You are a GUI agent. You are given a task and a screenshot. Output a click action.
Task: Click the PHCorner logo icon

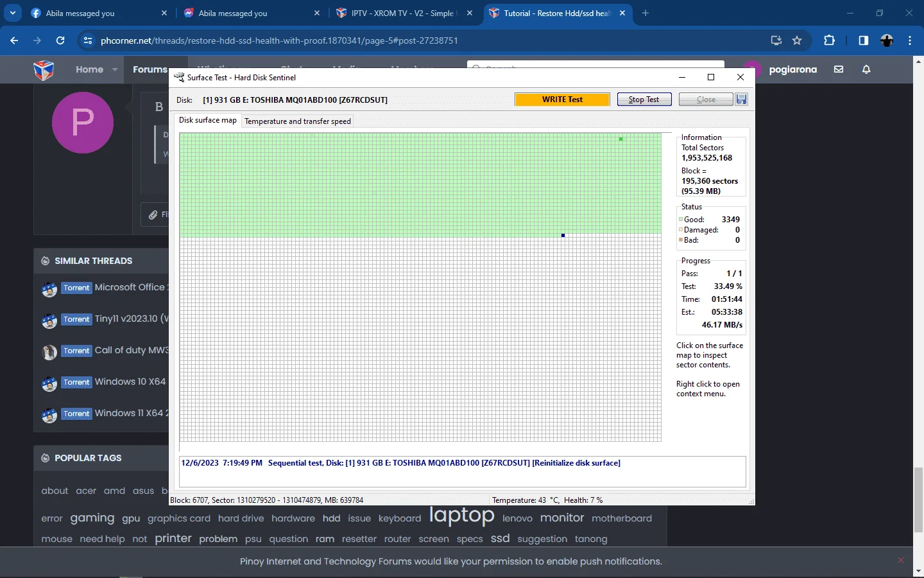coord(44,69)
